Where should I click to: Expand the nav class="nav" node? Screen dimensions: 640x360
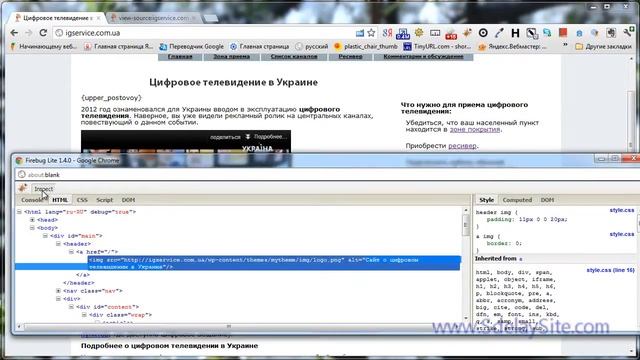click(x=58, y=291)
